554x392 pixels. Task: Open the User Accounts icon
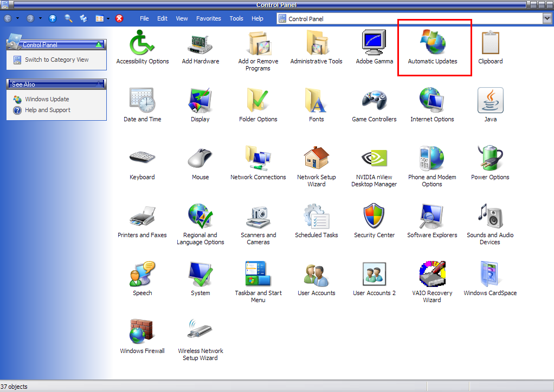point(316,275)
